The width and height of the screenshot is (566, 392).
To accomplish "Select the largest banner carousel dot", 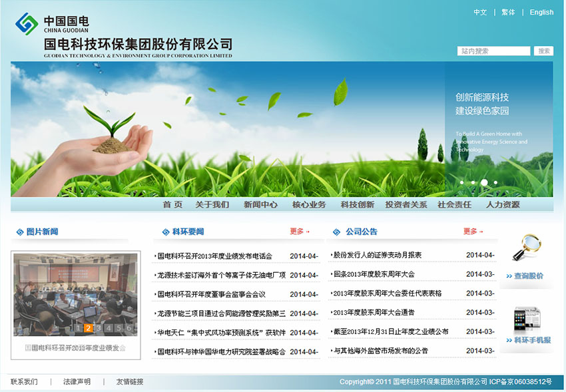I will (x=484, y=182).
